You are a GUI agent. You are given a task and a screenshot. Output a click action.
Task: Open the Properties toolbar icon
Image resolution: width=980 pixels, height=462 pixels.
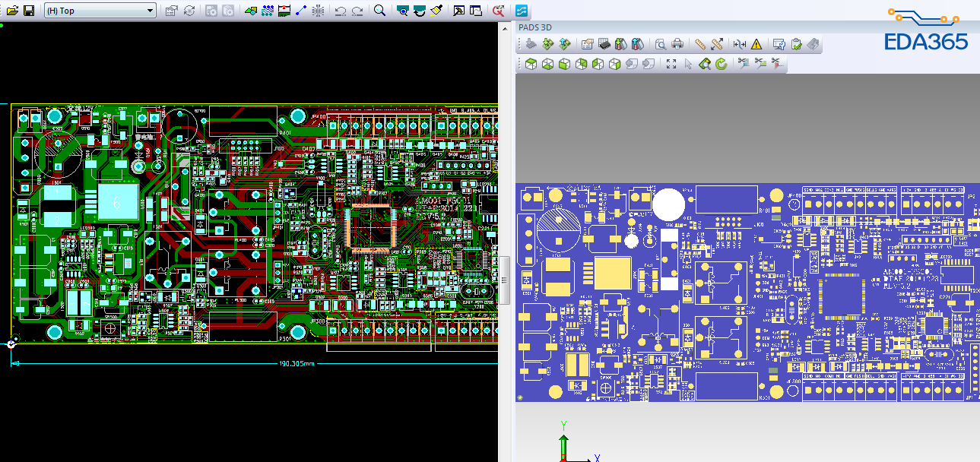coord(171,11)
